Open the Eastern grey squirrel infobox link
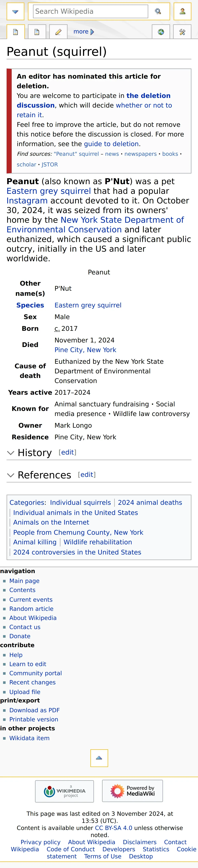198x868 pixels. [x=88, y=305]
